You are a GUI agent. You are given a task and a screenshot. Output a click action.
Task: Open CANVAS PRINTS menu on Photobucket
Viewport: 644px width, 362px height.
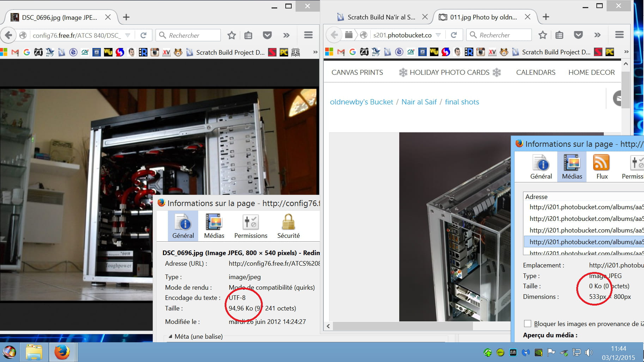point(357,72)
